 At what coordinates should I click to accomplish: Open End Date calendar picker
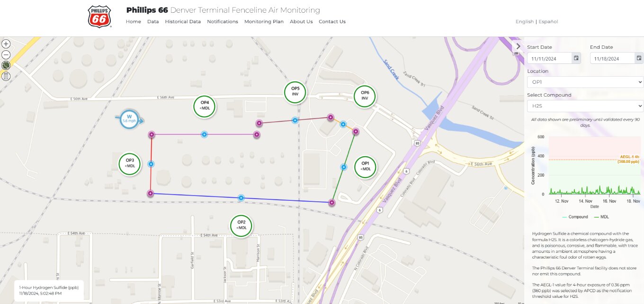click(x=639, y=58)
